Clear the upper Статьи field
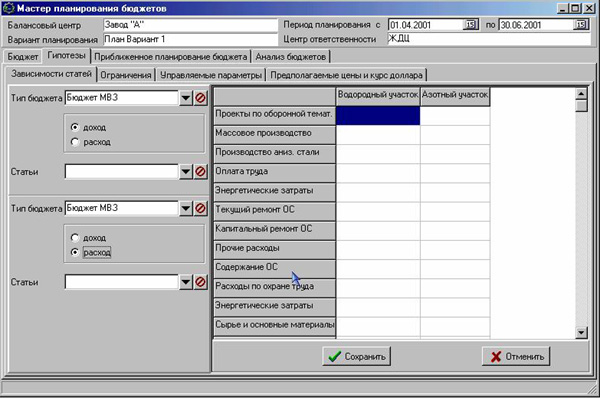Viewport: 600px width, 398px height. pos(200,171)
